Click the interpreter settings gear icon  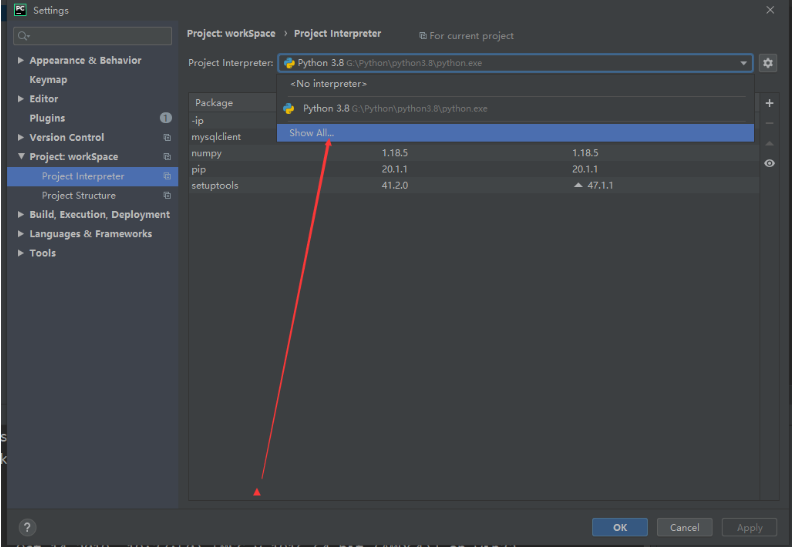click(x=768, y=63)
